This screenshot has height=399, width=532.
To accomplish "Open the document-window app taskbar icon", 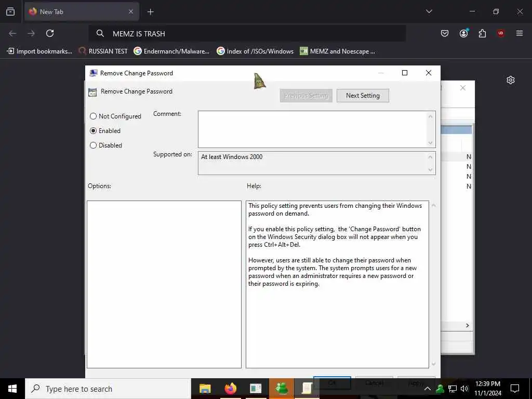I will pos(256,389).
